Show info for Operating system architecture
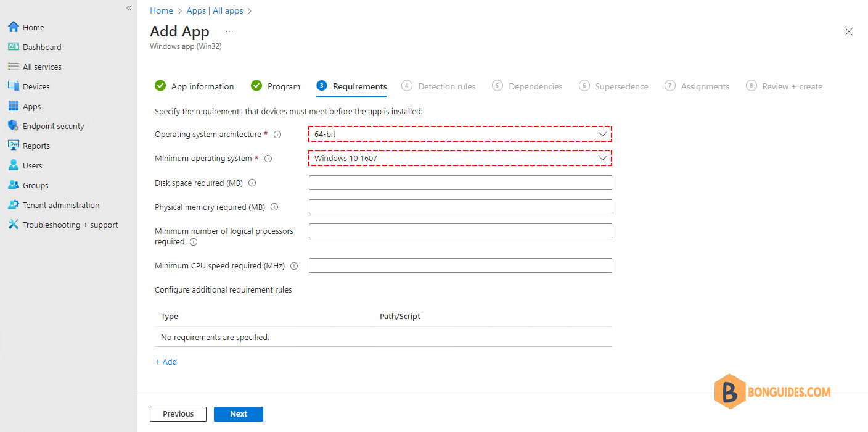 click(x=277, y=135)
